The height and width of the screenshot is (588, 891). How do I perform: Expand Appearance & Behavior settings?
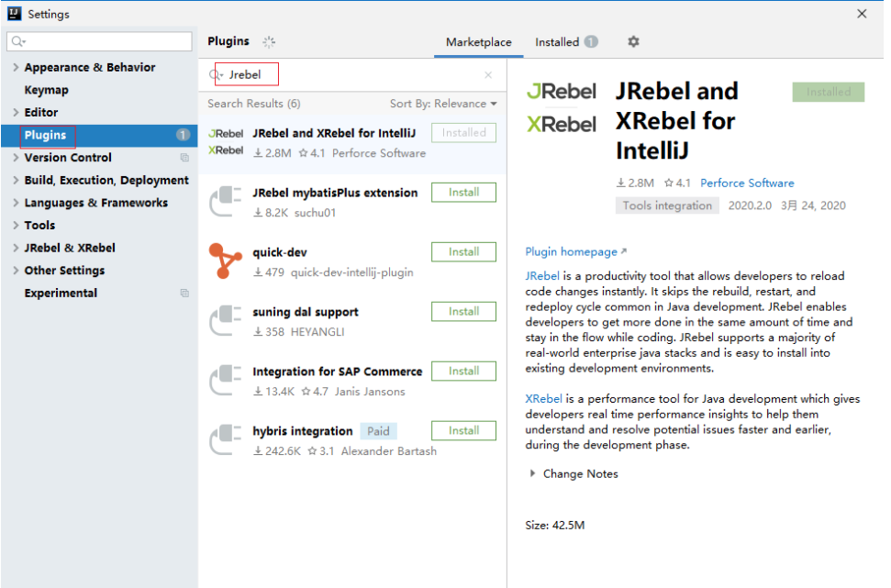(16, 67)
